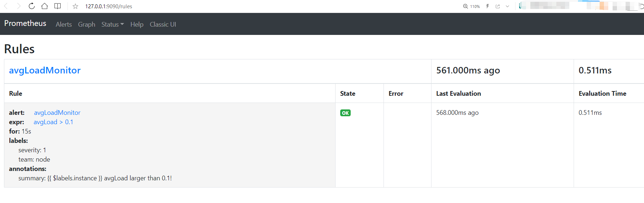This screenshot has width=644, height=203.
Task: Switch to Classic UI
Action: coord(163,24)
